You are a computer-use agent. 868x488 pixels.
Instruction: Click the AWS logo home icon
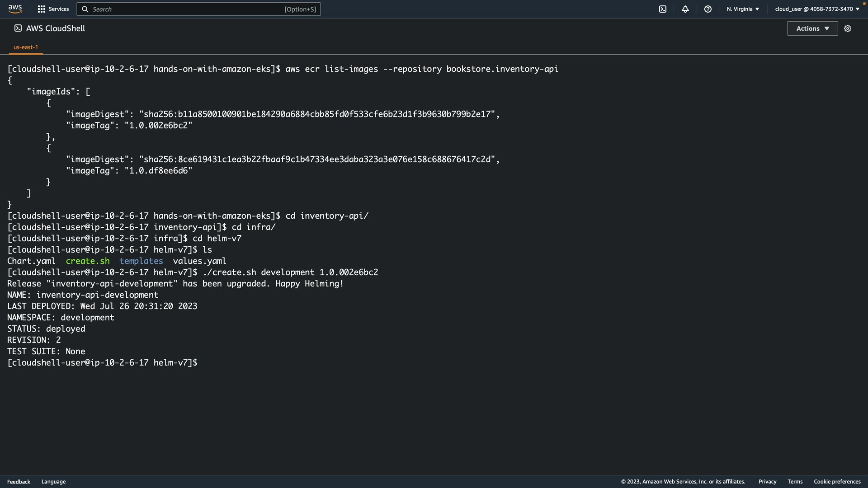pyautogui.click(x=15, y=9)
